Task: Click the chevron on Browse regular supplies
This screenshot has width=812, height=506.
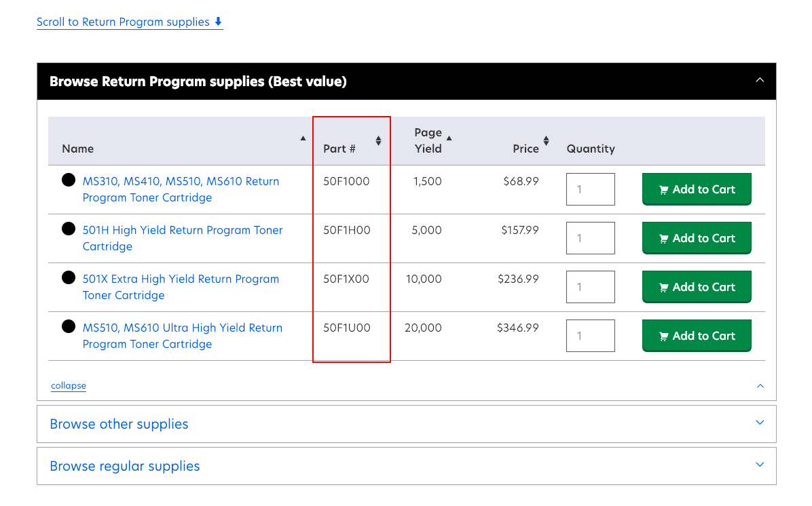Action: (x=760, y=465)
